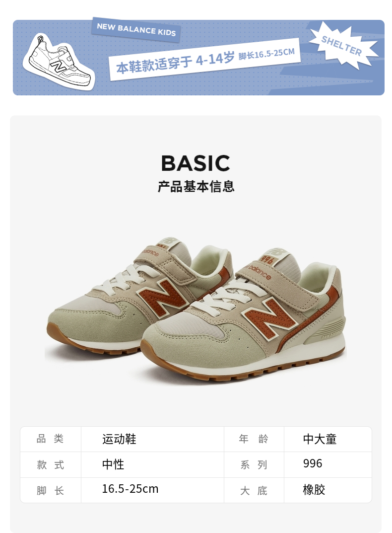The width and height of the screenshot is (392, 533).
Task: Click the BASIC heading
Action: tap(196, 163)
